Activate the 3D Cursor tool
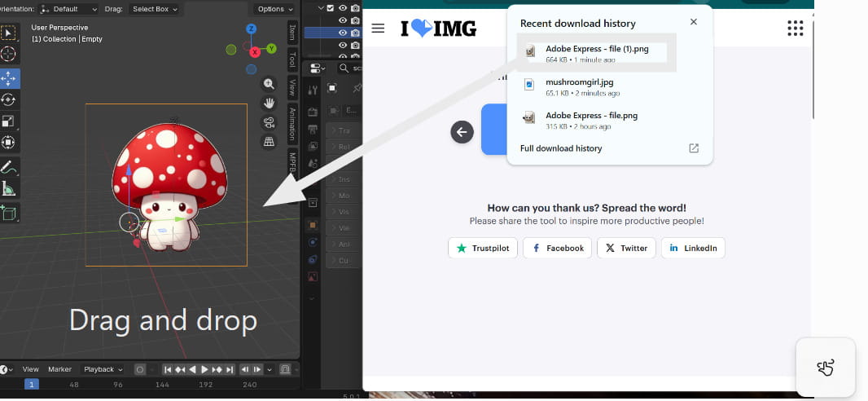 8,55
